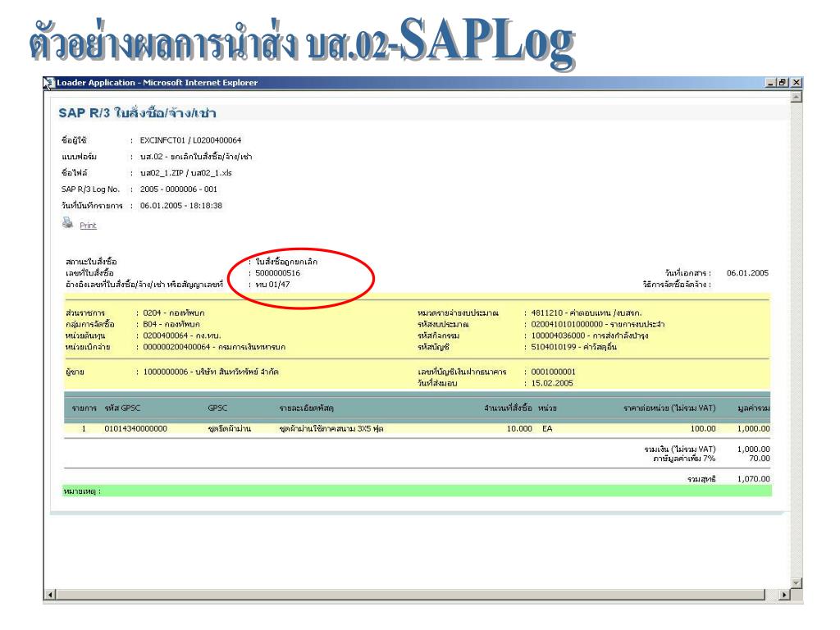Click the horizontal scrollbar left arrow
Screen dimensions: 840x630
click(50, 595)
